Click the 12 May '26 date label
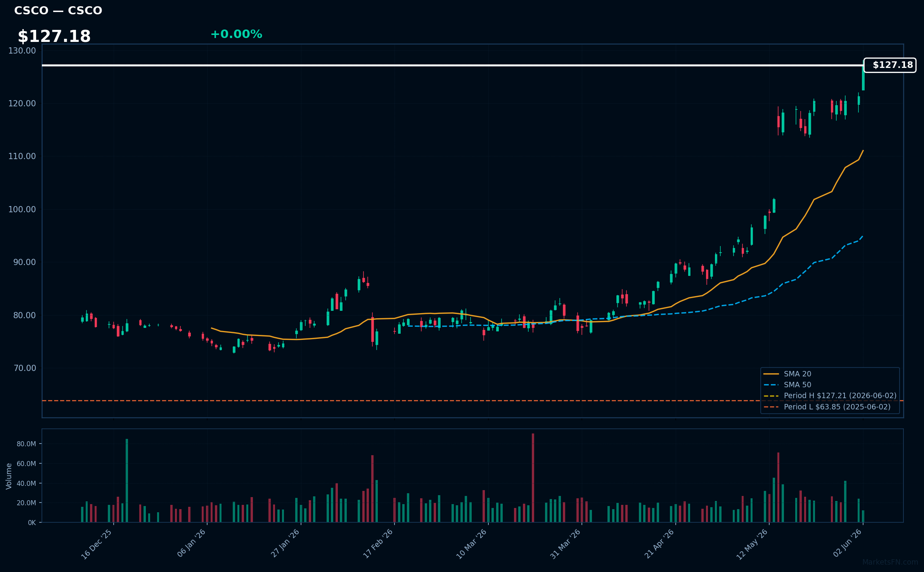 pyautogui.click(x=752, y=544)
